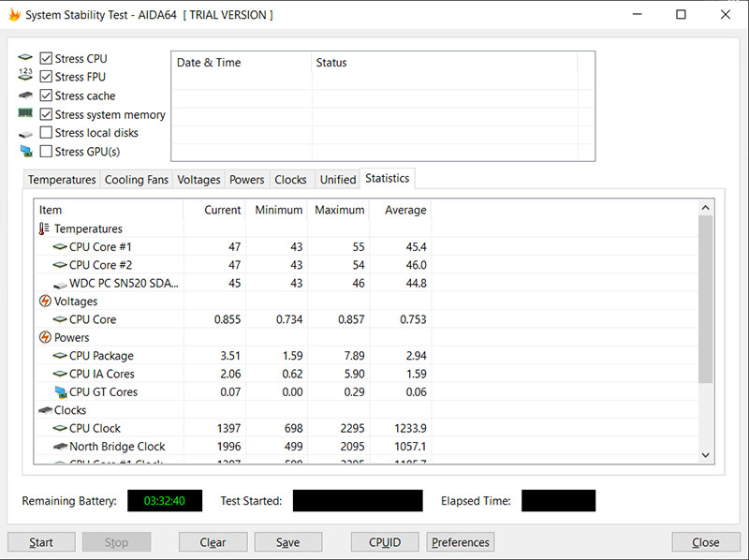Click the lightning icon next to Voltages

[x=44, y=302]
